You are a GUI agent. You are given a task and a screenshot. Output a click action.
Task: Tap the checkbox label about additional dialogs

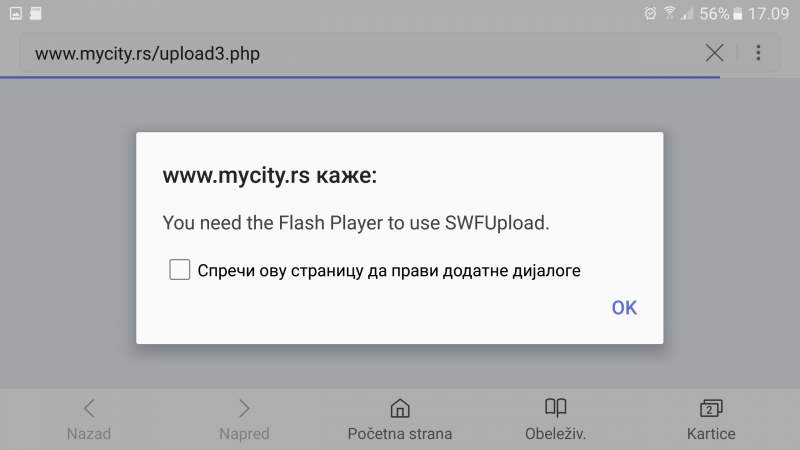(x=389, y=270)
